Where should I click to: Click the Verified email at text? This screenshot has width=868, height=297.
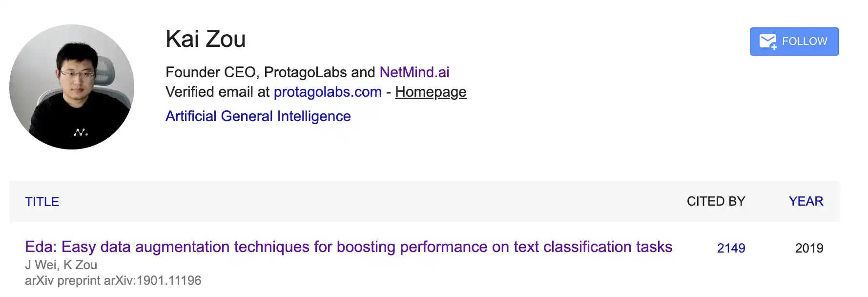(x=217, y=92)
